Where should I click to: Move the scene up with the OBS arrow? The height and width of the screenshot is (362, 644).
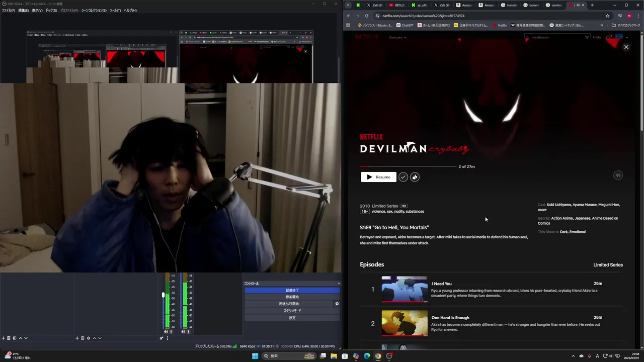[21, 338]
